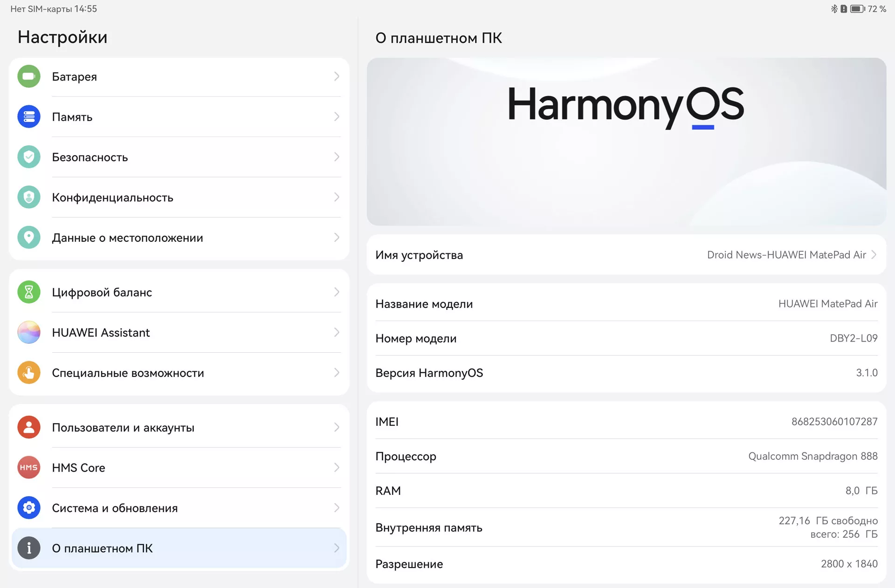895x588 pixels.
Task: Tap the battery indicator in status bar
Action: tap(858, 9)
